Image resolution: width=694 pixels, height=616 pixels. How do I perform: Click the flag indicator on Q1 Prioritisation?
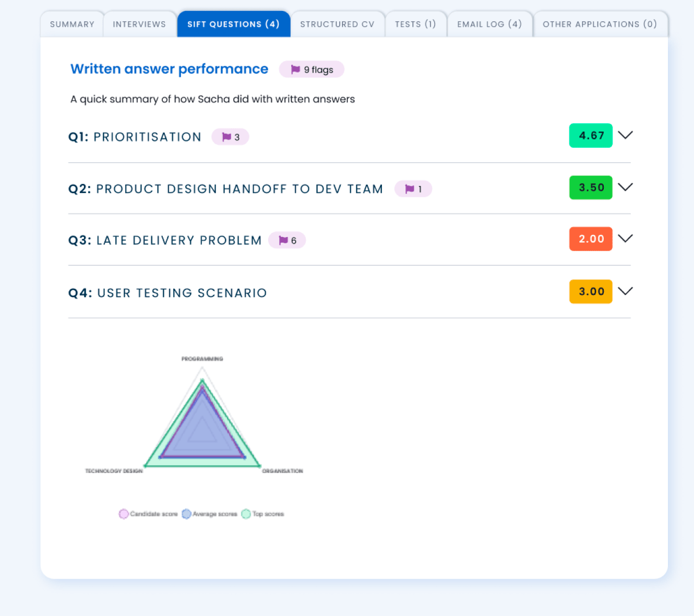click(230, 136)
